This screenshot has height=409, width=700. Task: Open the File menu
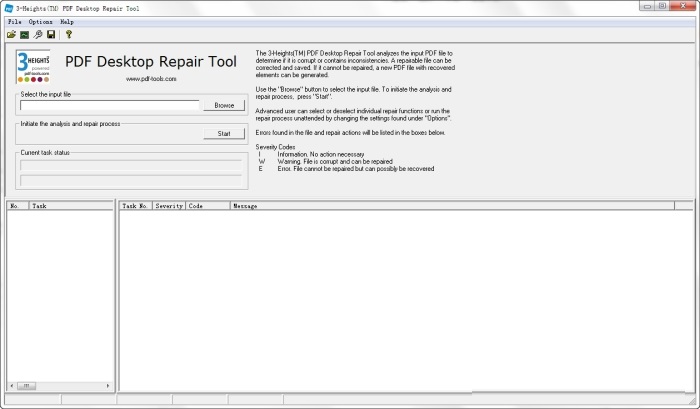tap(14, 21)
